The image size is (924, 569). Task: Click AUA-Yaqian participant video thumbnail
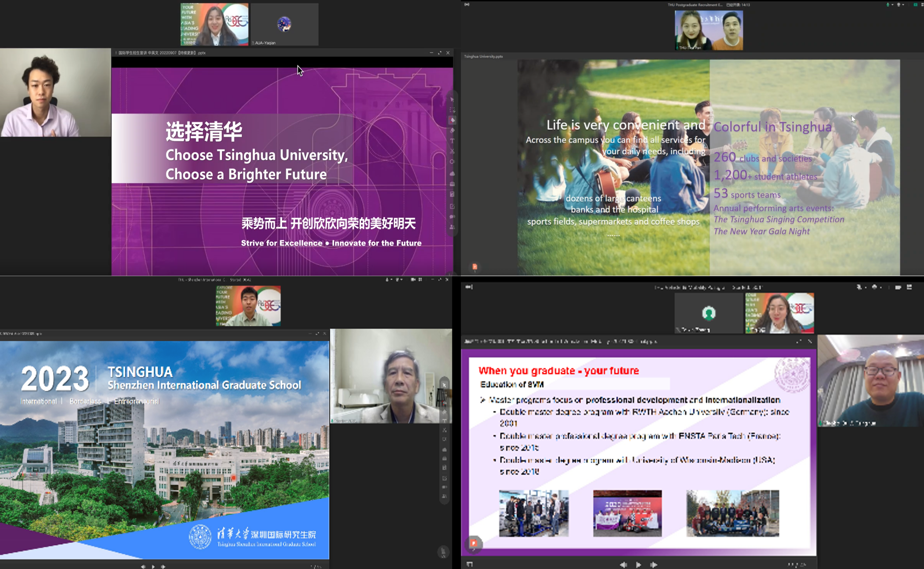coord(284,25)
